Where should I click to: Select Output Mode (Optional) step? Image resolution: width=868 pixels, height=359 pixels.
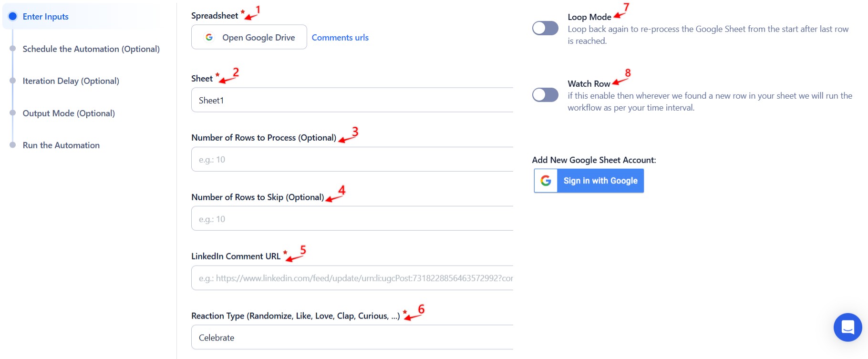(69, 113)
